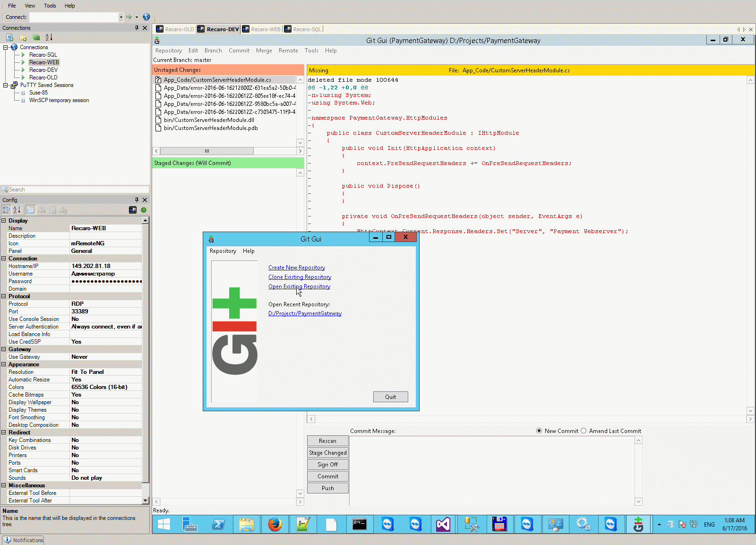Pin the Config panel
756x545 pixels.
[137, 200]
